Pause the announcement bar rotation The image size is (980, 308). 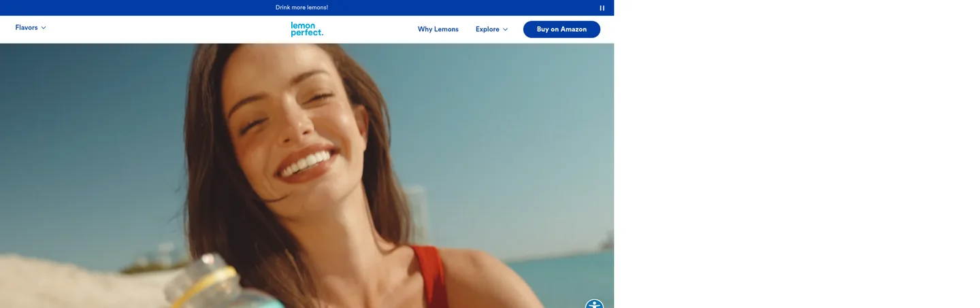pos(602,8)
